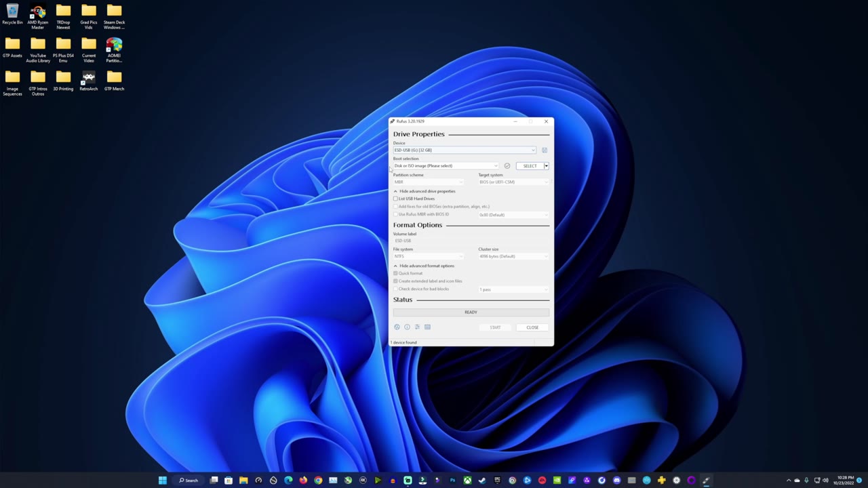Toggle Create extended label and icon files

point(396,281)
